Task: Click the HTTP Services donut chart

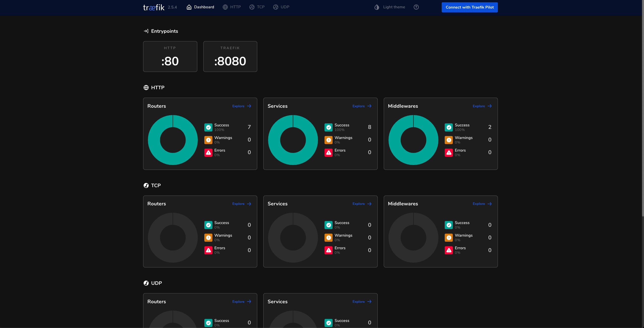Action: click(x=293, y=140)
